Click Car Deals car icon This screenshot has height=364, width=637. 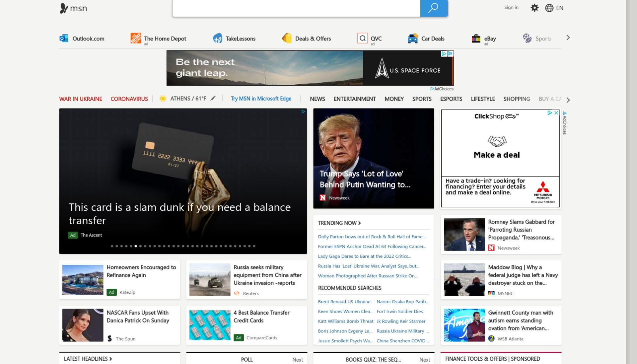(413, 38)
